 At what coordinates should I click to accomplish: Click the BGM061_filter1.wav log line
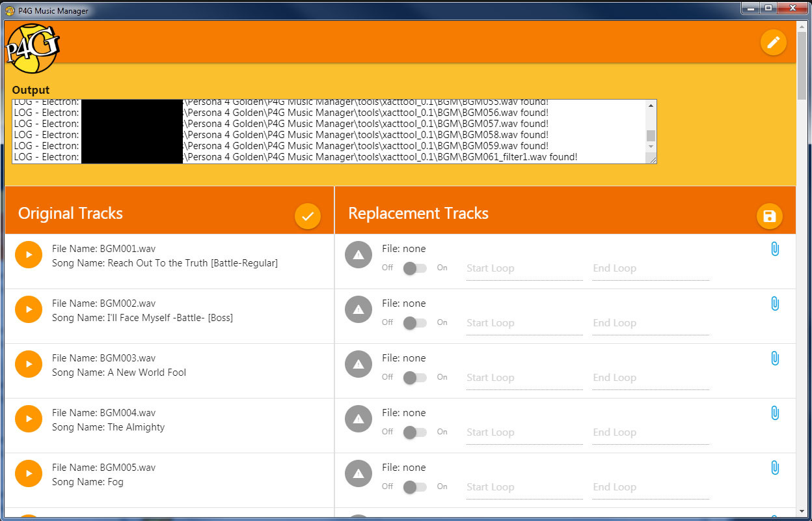tap(295, 157)
